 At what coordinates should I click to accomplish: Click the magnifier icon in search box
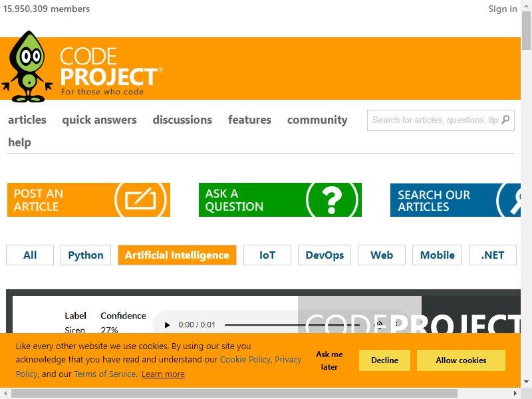505,120
